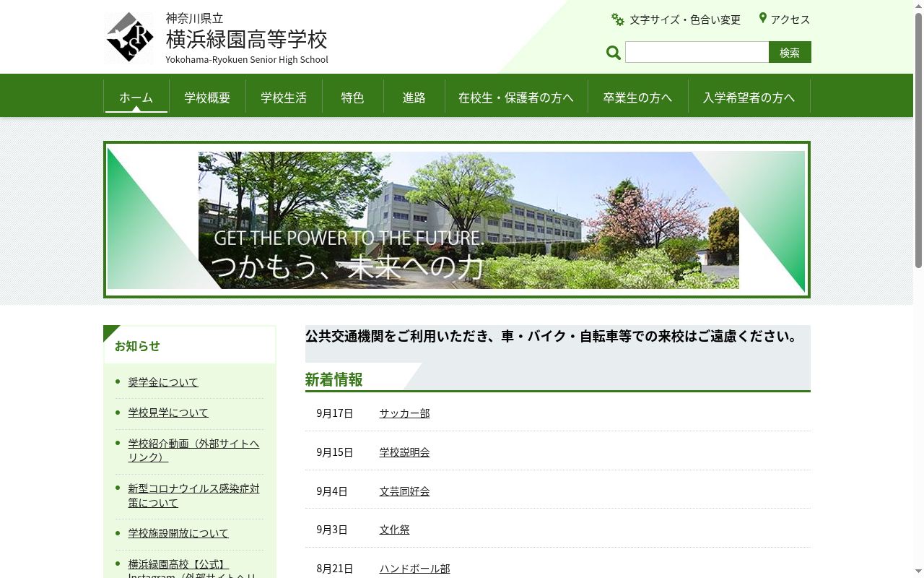Open 新型コロナウイルス感染症対策について link
The width and height of the screenshot is (924, 578).
tap(193, 496)
